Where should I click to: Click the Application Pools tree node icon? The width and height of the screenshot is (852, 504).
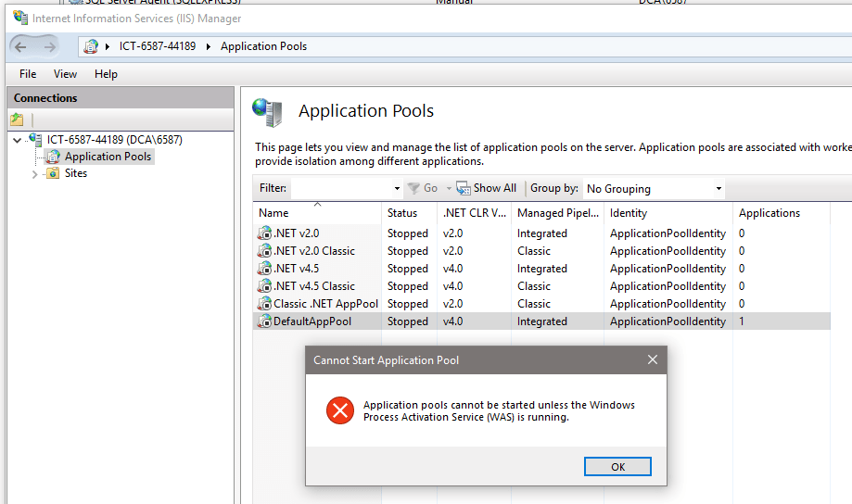pos(53,157)
